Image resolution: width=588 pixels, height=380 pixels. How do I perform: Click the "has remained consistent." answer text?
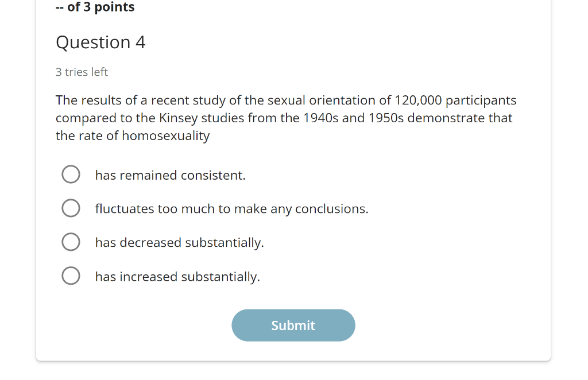(x=170, y=176)
